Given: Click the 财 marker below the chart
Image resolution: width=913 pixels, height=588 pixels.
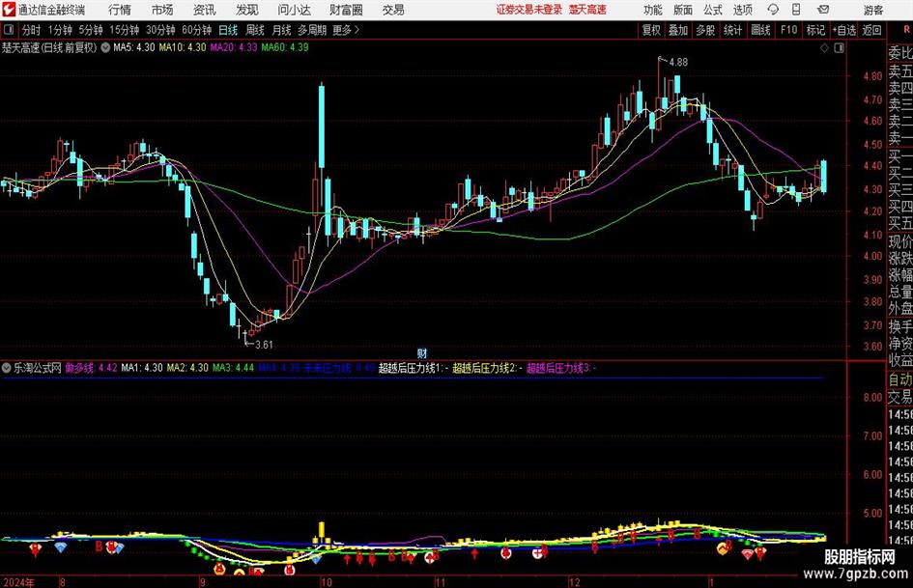Looking at the screenshot, I should click(422, 352).
